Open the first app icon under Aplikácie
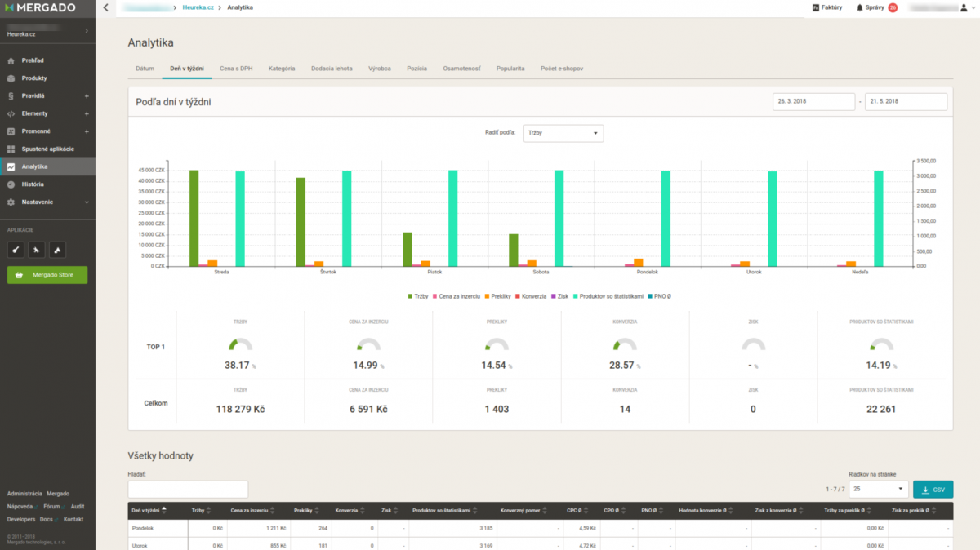Viewport: 980px width, 550px height. click(15, 250)
